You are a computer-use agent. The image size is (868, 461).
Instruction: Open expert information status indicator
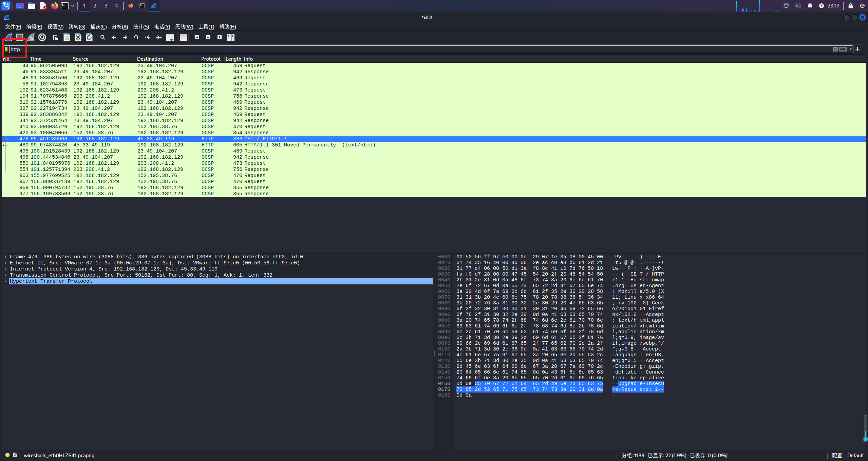point(7,455)
